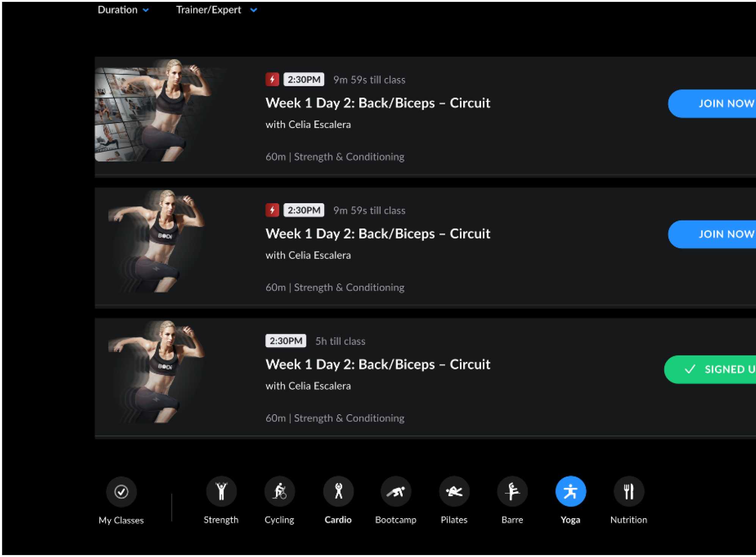Click 2:30PM time badge on third class
756x557 pixels.
coord(285,341)
